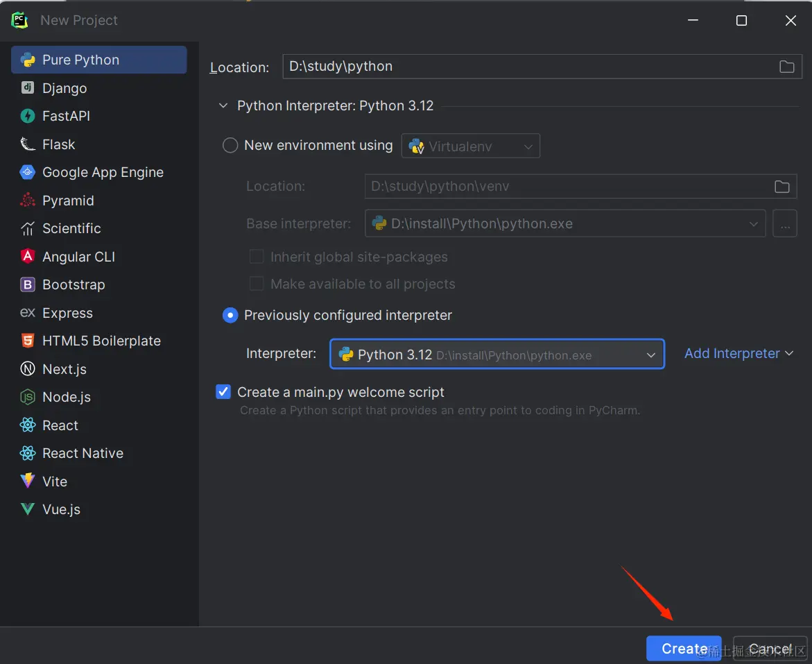Click the Pyramid label in the sidebar
The image size is (812, 664).
click(x=69, y=201)
